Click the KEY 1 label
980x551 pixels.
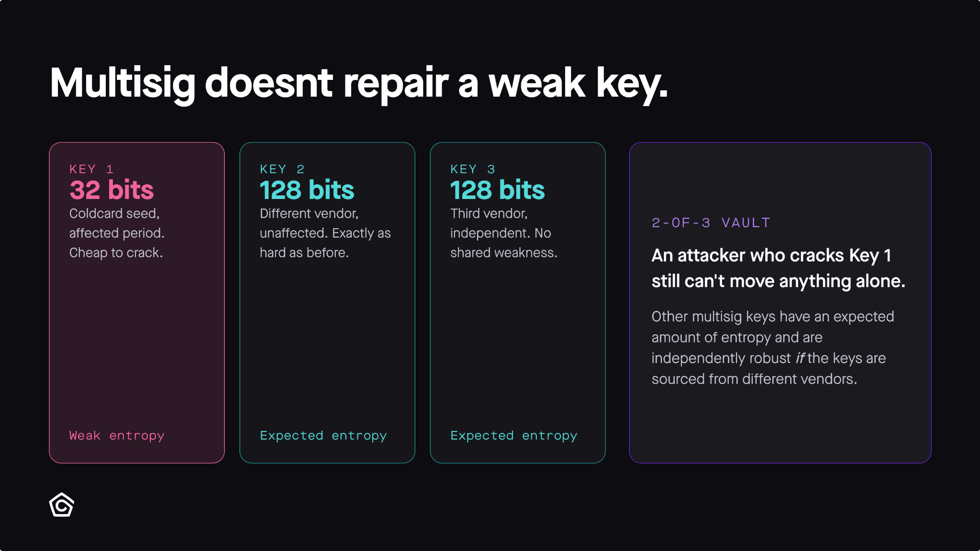pos(91,169)
